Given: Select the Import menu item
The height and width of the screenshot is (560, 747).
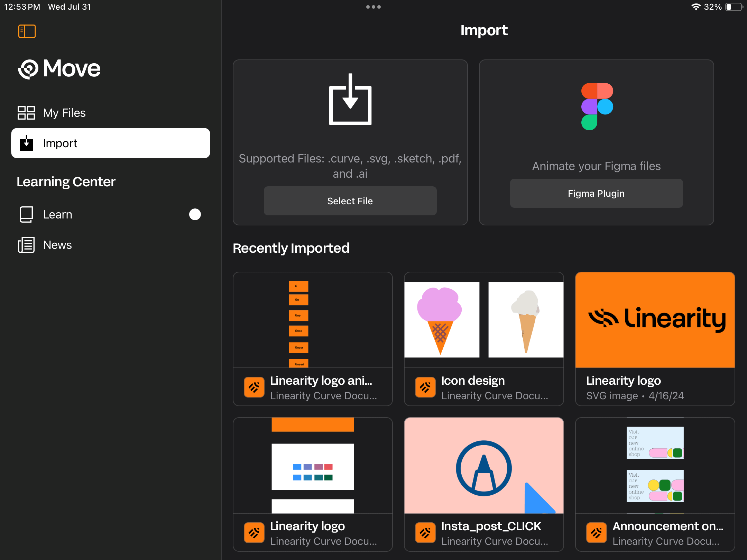Looking at the screenshot, I should coord(111,143).
